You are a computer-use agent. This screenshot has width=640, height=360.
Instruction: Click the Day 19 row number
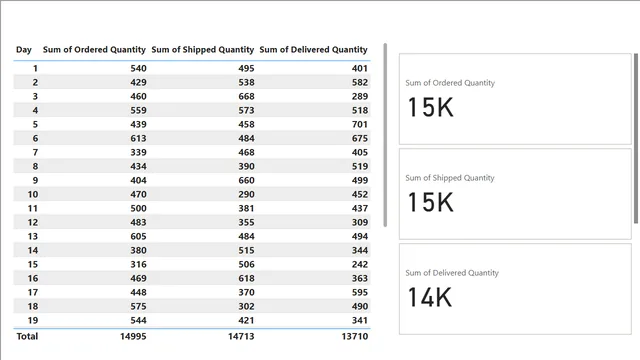point(33,320)
